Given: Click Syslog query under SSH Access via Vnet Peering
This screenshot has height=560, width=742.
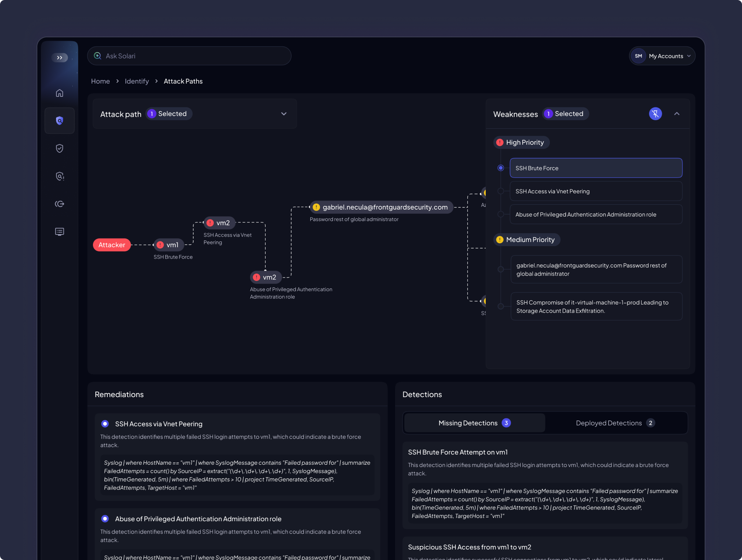Looking at the screenshot, I should [237, 475].
